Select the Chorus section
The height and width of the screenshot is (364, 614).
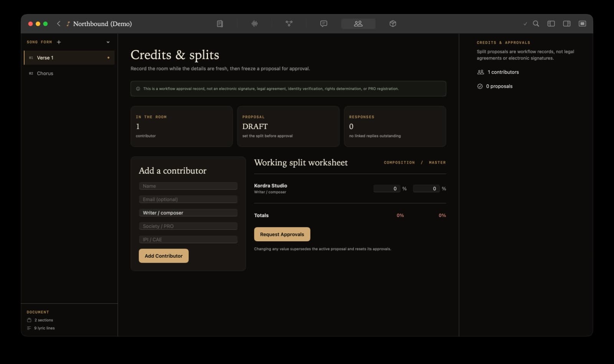click(69, 73)
